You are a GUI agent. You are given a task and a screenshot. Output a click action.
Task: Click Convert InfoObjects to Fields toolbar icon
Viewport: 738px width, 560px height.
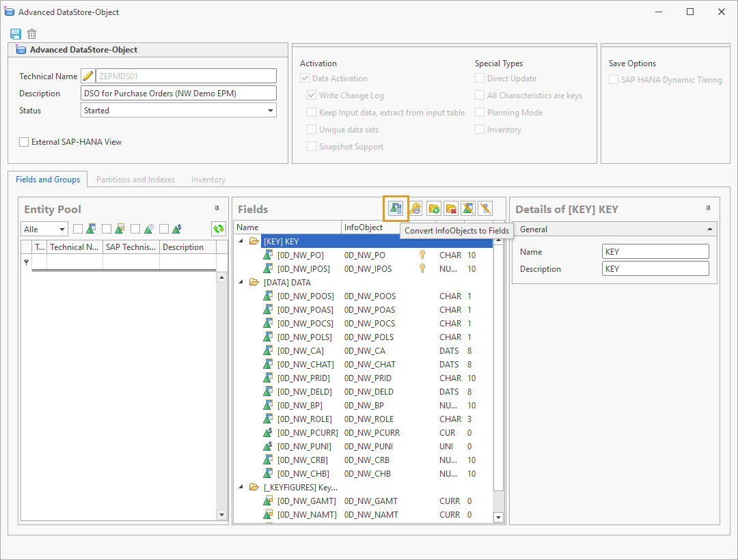tap(396, 209)
